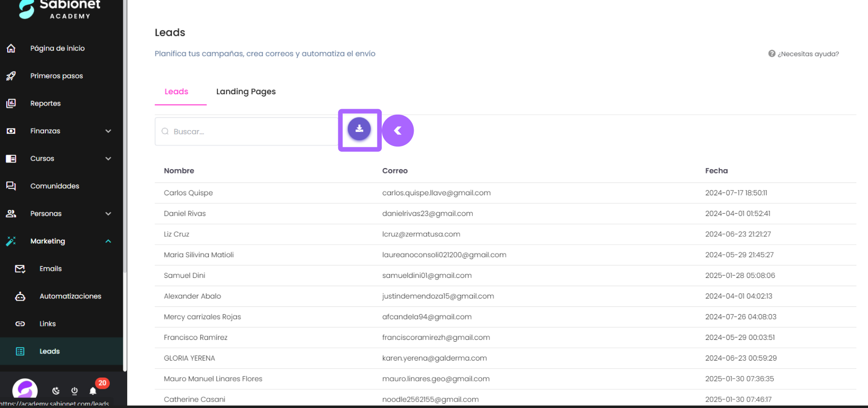Click Maria Silivina Matioli name cell
The width and height of the screenshot is (868, 408).
(199, 255)
